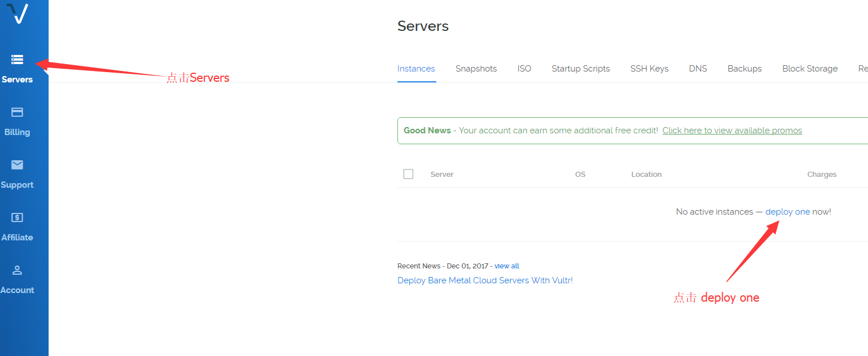Click view all under Recent News
Screen dimensions: 868x356
[507, 266]
